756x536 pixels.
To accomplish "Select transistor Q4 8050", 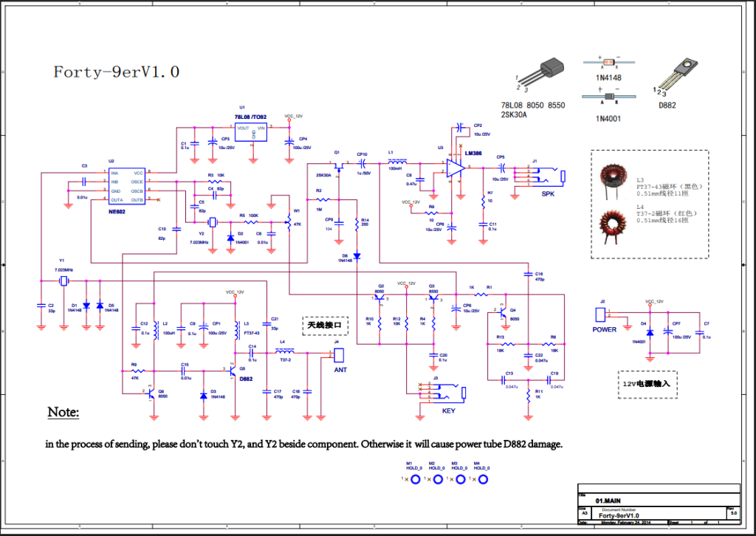I will click(x=503, y=312).
